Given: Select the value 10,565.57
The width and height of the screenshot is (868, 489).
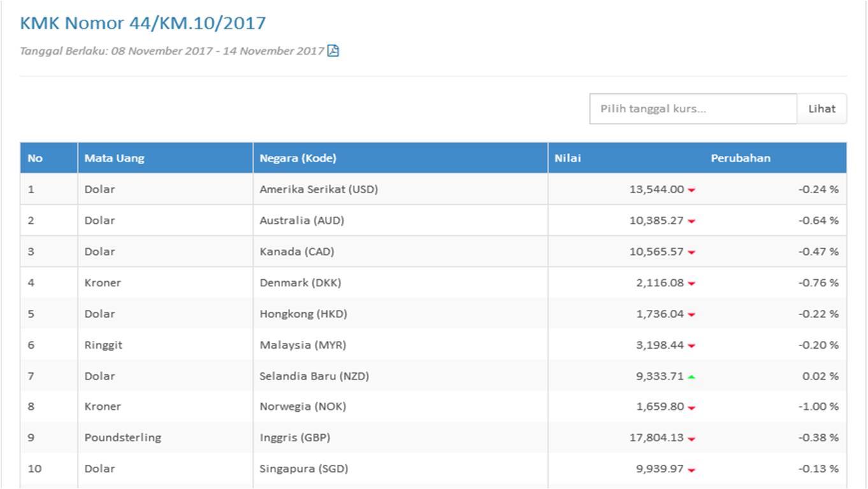Looking at the screenshot, I should [656, 251].
